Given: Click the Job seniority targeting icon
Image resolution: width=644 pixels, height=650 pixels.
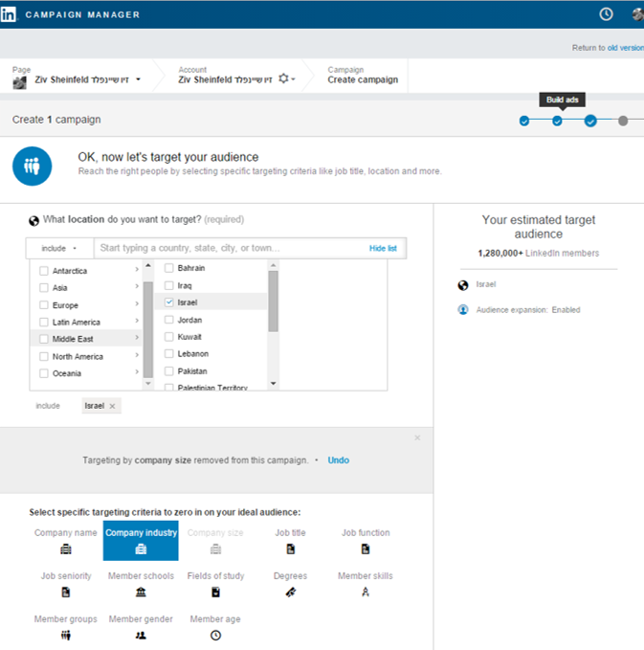Looking at the screenshot, I should [66, 593].
